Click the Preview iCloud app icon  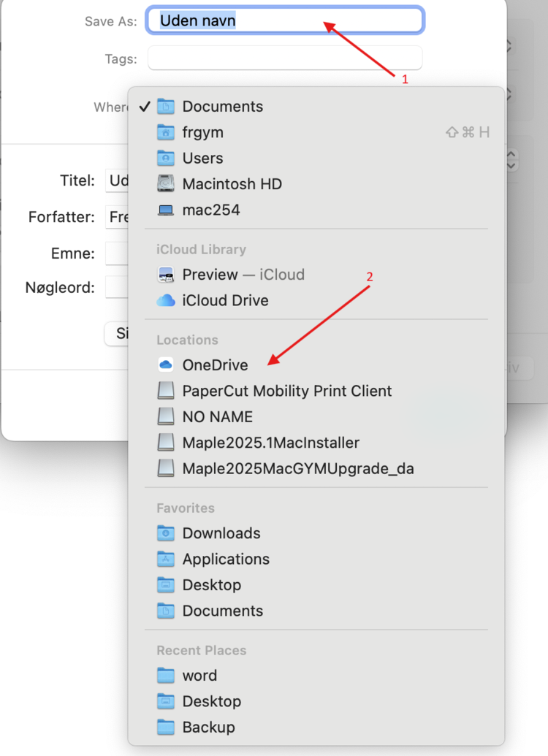point(166,275)
